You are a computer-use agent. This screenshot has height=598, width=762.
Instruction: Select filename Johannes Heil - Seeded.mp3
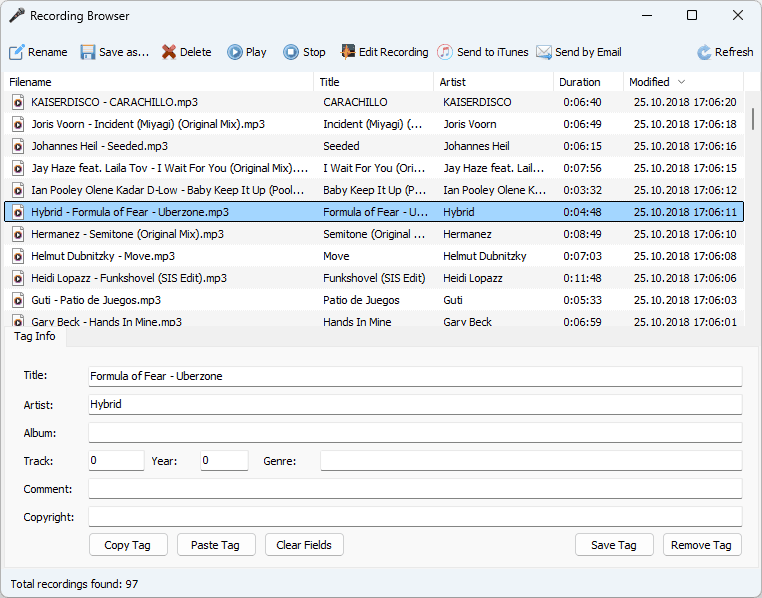point(100,146)
